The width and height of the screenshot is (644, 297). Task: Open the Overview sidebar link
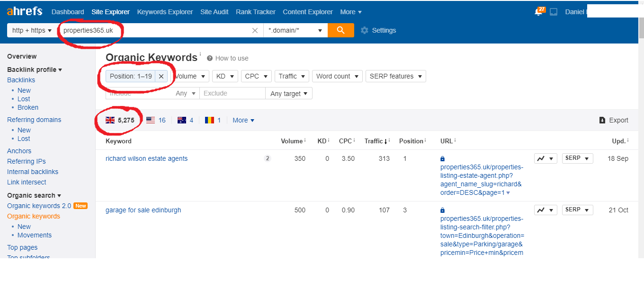point(22,56)
